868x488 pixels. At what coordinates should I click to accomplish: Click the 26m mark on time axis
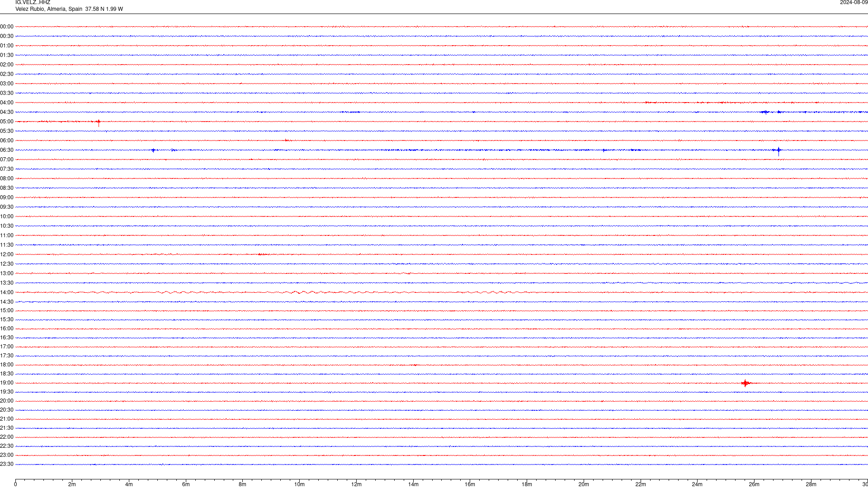click(x=754, y=484)
